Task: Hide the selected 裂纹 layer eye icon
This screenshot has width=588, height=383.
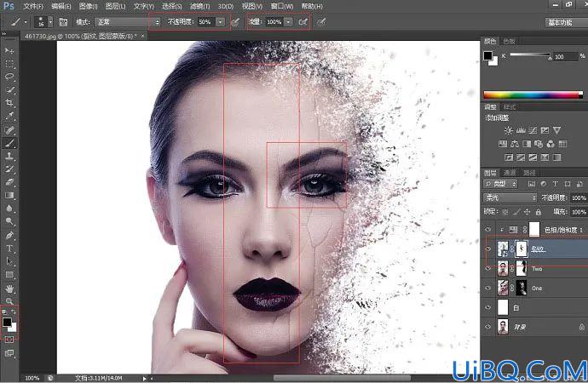Action: tap(488, 249)
